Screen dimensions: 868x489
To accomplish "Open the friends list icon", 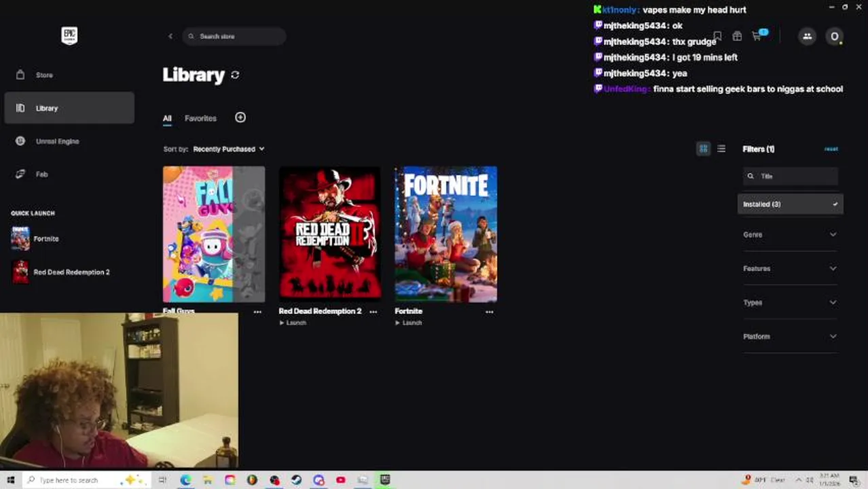I will pos(808,37).
